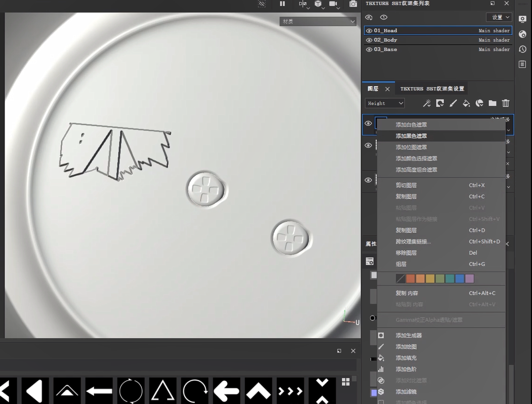Click the camera icon in viewport toolbar
This screenshot has width=532, height=404.
coord(353,4)
